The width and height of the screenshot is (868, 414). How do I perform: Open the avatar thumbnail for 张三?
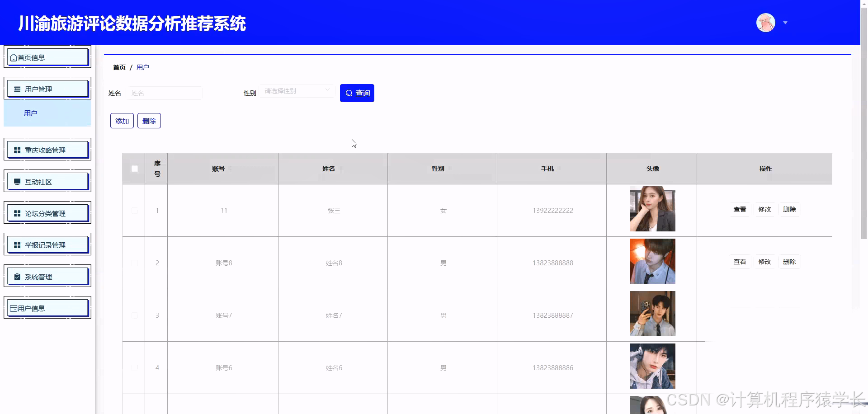(653, 209)
